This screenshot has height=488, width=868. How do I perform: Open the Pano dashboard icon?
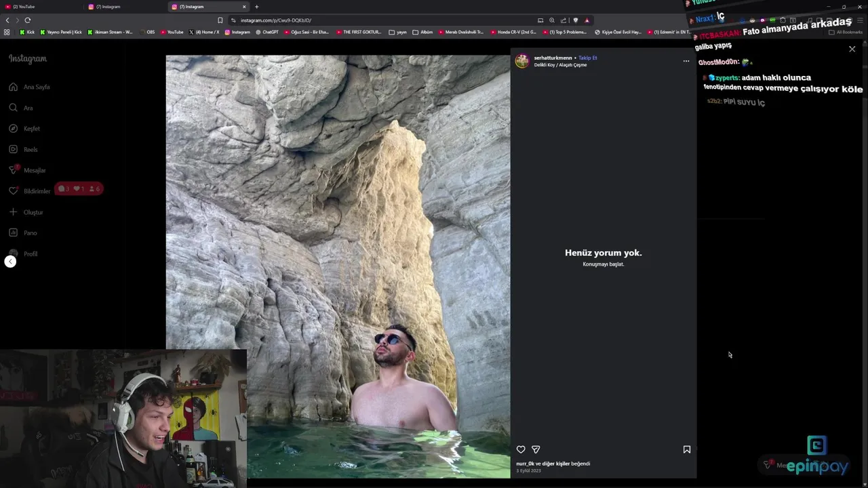coord(13,232)
